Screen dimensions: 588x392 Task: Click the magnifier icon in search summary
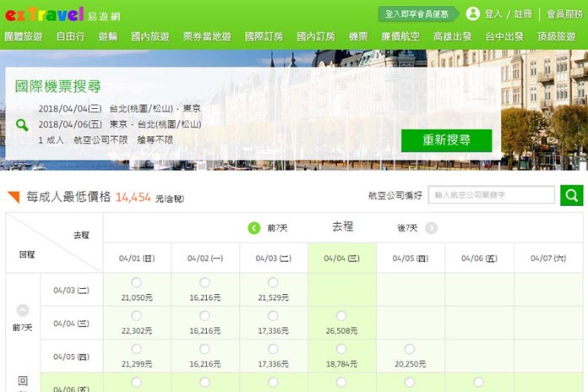(x=22, y=125)
